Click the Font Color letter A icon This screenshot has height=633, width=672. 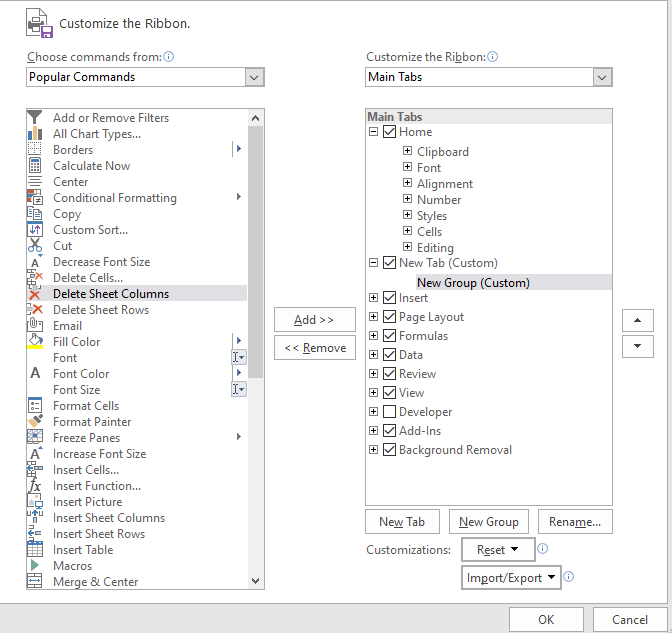point(35,373)
